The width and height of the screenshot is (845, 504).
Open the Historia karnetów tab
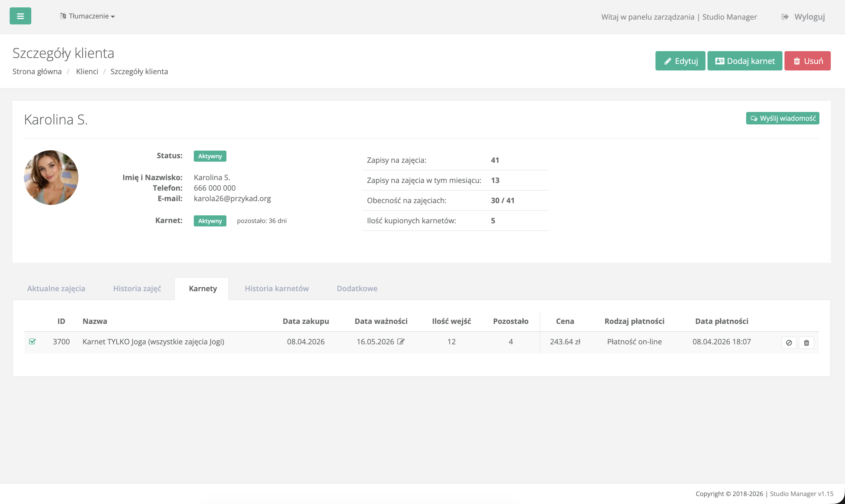[x=276, y=288]
